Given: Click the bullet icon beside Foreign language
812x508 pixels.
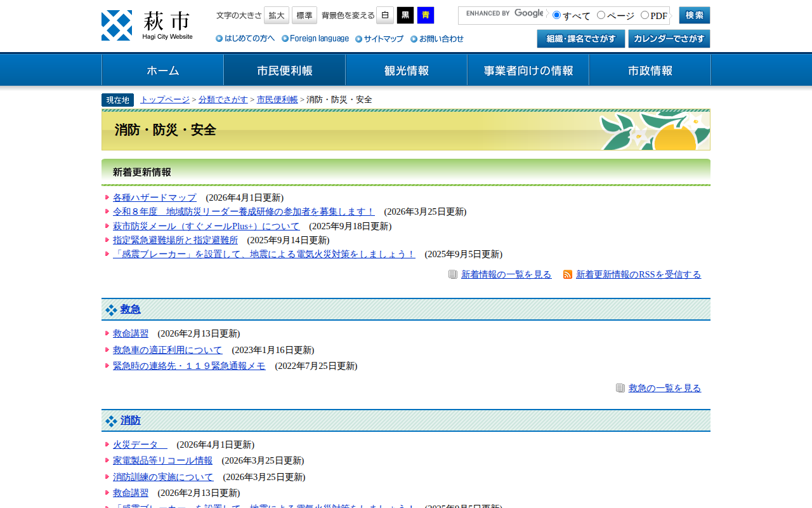Looking at the screenshot, I should pos(285,39).
